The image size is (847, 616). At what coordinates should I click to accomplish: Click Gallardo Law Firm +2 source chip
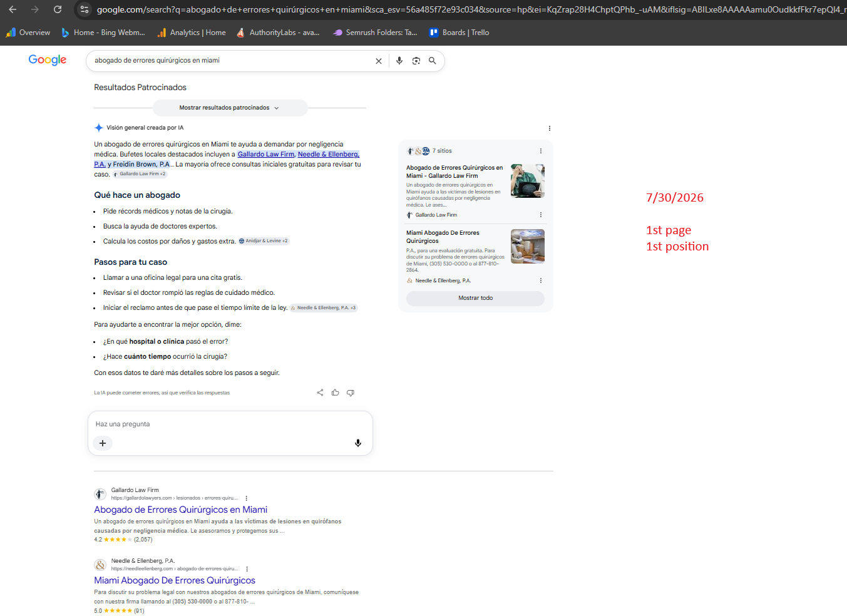pyautogui.click(x=140, y=174)
